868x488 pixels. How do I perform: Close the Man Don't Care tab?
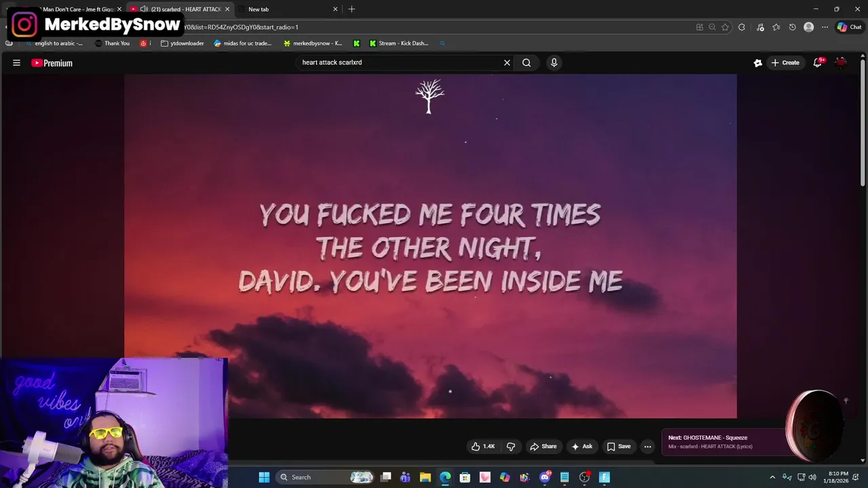[119, 9]
